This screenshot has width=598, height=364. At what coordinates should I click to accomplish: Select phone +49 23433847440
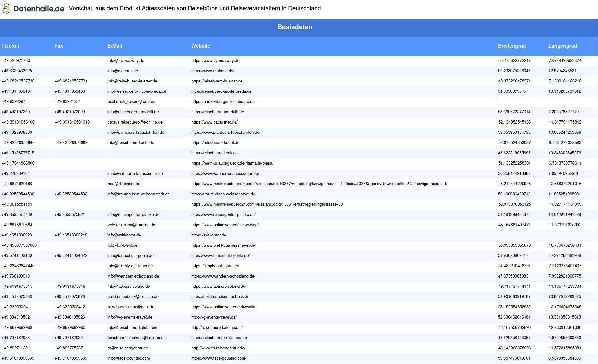coord(18,266)
